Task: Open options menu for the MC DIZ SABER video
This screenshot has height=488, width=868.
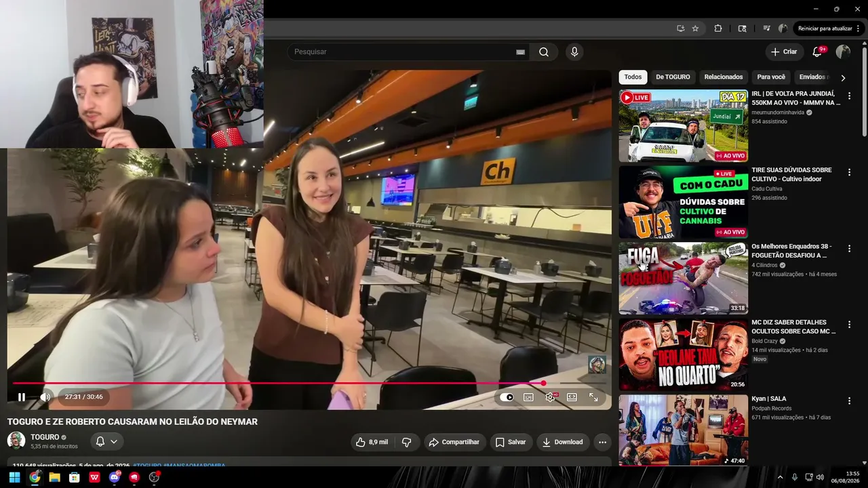Action: [849, 325]
